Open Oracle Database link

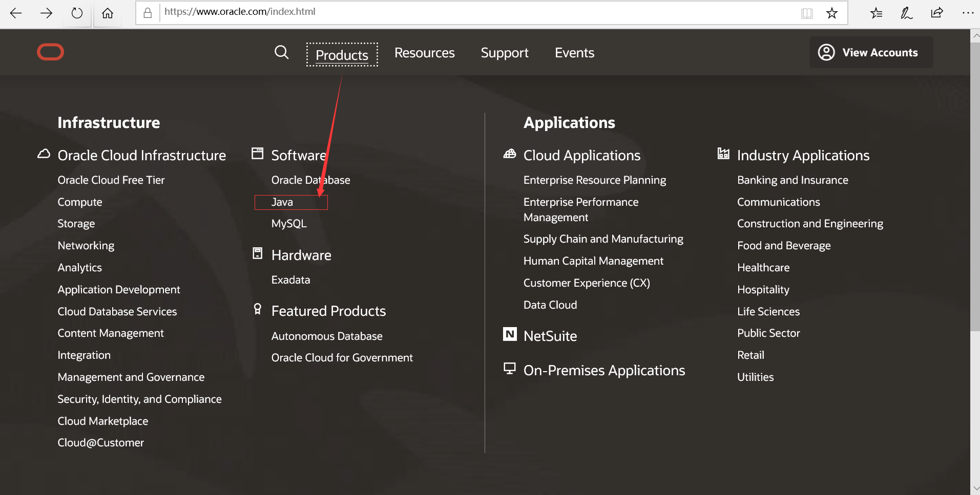click(x=311, y=180)
